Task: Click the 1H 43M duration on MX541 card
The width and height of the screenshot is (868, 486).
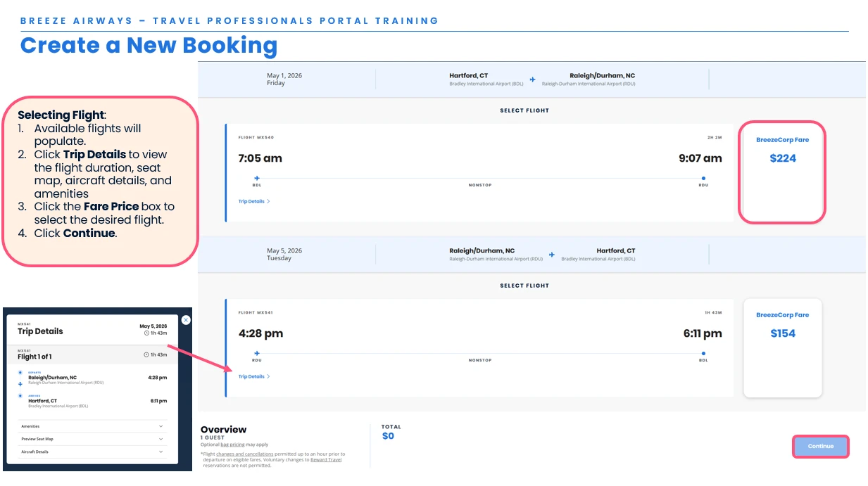Action: point(714,312)
